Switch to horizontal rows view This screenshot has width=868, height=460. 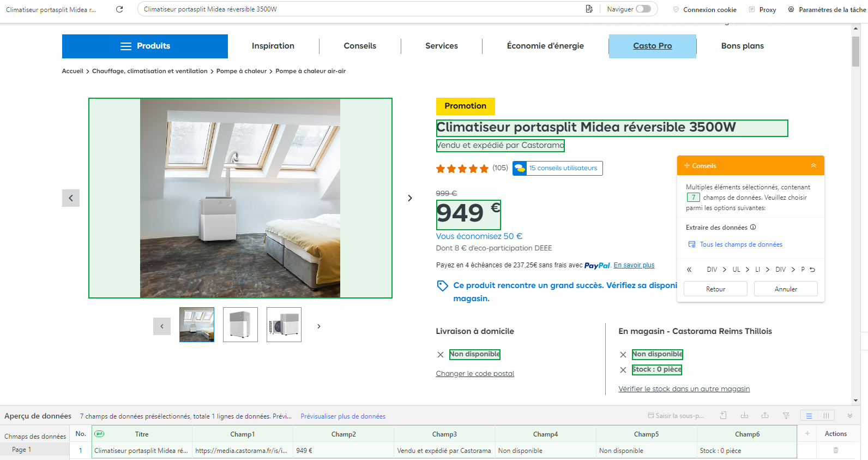pyautogui.click(x=809, y=416)
